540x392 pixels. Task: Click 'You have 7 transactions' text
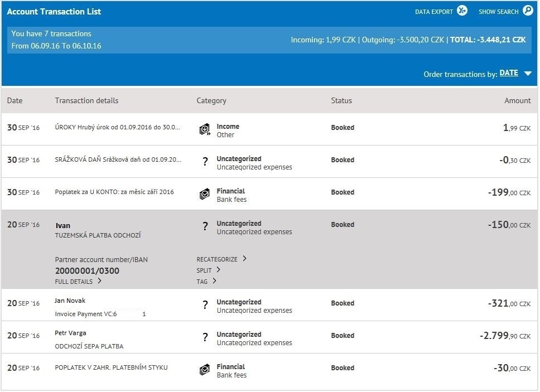coord(51,33)
